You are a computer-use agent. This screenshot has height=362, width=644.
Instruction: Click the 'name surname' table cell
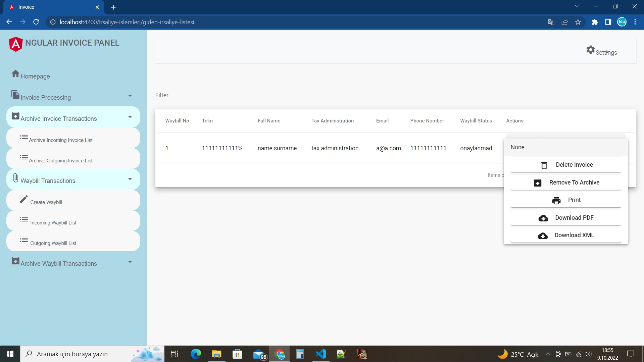pos(277,148)
